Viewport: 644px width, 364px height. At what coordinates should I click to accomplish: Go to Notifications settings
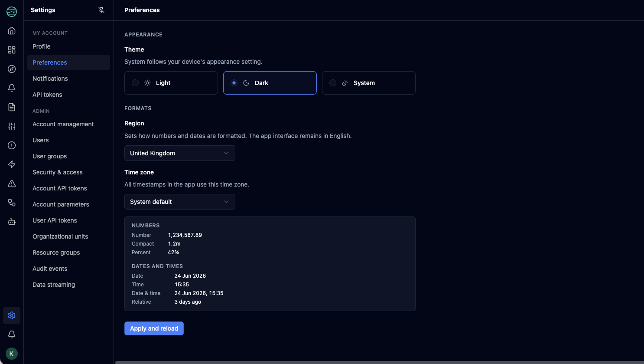68,79
